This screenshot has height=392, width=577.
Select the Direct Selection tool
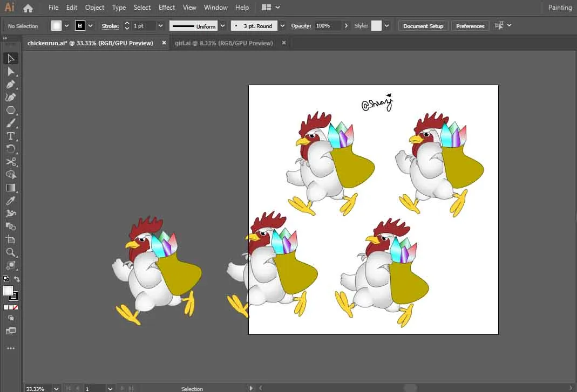pyautogui.click(x=11, y=71)
